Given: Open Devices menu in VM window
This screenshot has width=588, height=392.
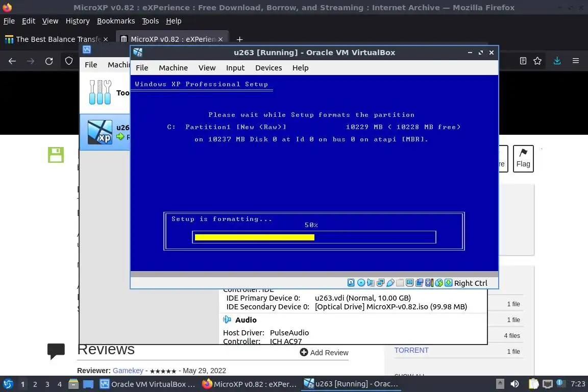Looking at the screenshot, I should (268, 68).
